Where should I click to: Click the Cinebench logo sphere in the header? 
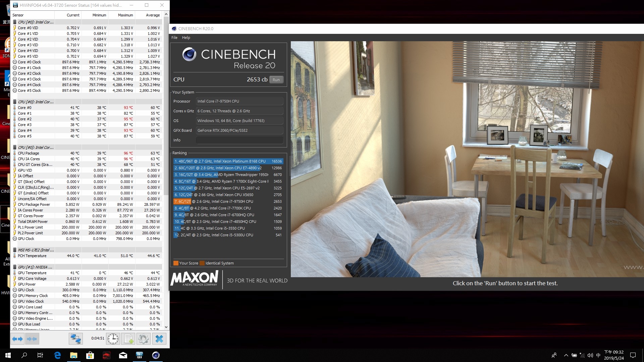click(x=189, y=54)
